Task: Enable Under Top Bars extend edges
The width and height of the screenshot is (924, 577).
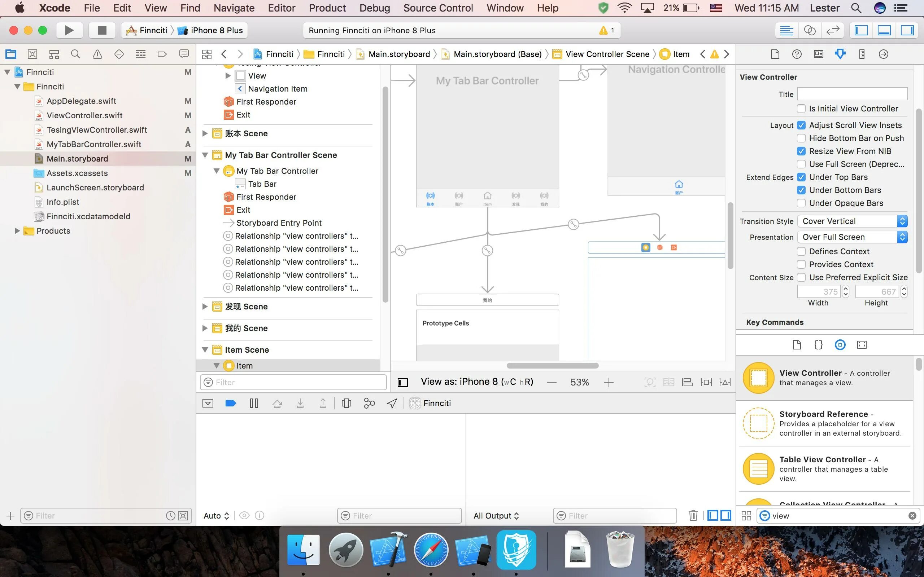Action: point(801,177)
